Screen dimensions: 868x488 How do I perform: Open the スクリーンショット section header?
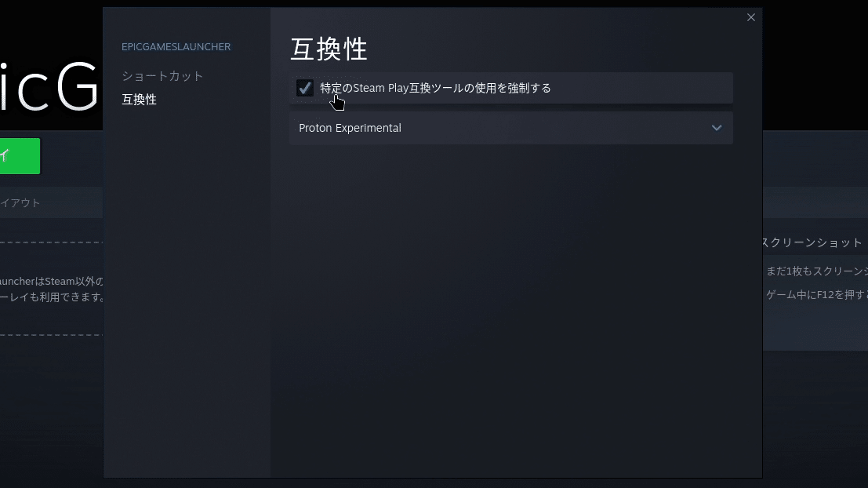click(812, 242)
